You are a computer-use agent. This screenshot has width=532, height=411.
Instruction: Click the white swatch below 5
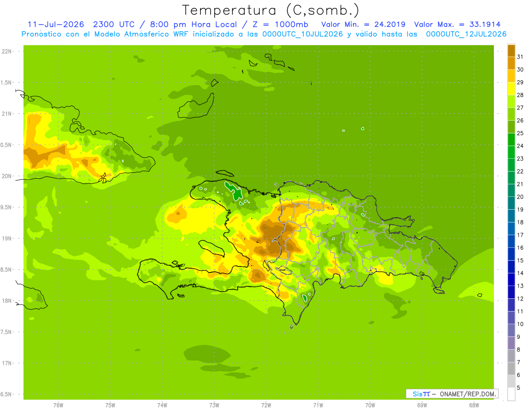click(x=511, y=394)
